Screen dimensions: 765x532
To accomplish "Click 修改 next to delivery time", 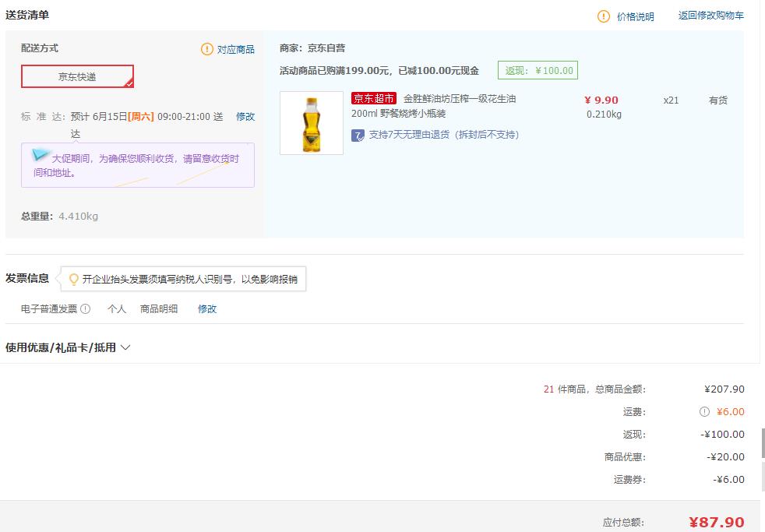I will click(x=245, y=117).
